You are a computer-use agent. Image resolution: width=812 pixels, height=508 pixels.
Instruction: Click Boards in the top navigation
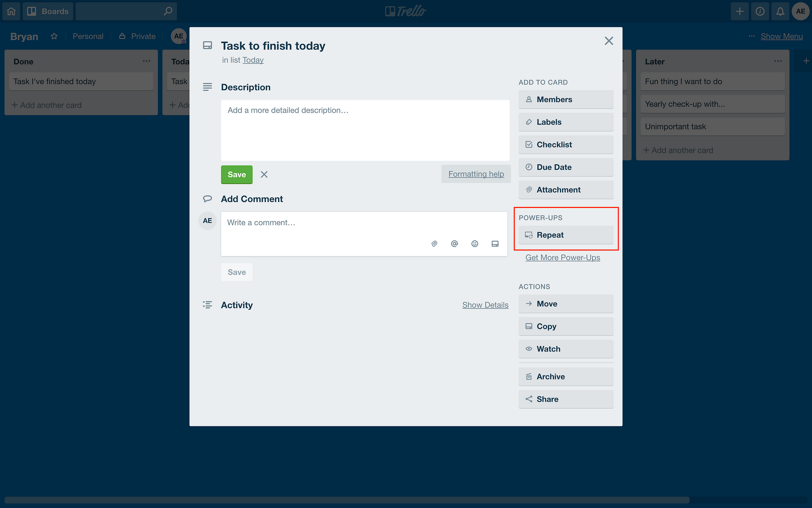coord(47,11)
